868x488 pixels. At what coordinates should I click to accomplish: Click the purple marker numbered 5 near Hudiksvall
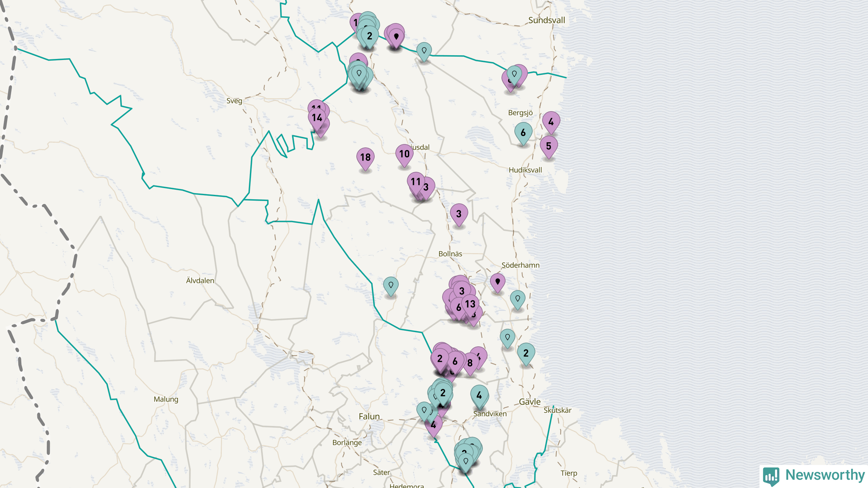pos(549,147)
